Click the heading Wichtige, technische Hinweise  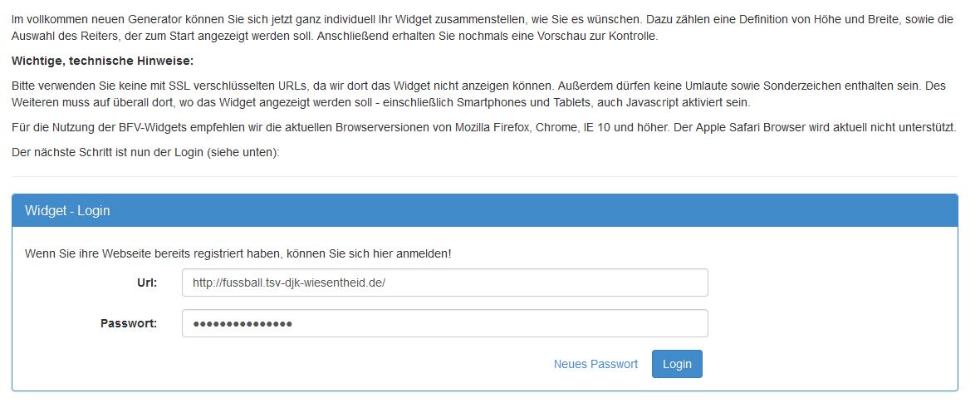[102, 61]
